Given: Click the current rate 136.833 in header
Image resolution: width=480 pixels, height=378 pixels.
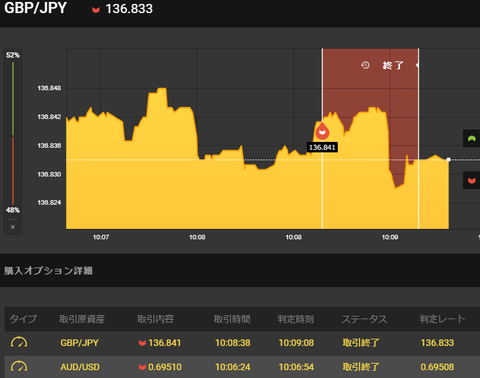Looking at the screenshot, I should (x=129, y=9).
